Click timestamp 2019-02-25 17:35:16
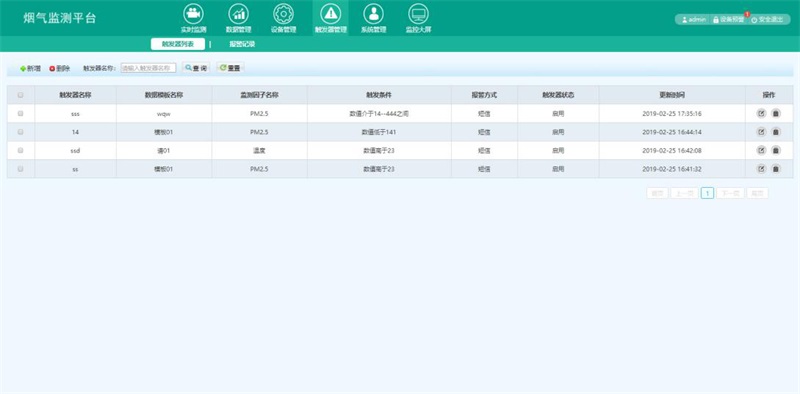 [x=672, y=114]
